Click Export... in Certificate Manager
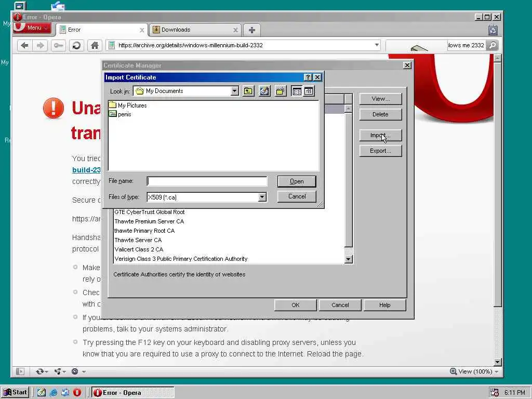This screenshot has height=399, width=532. [380, 151]
